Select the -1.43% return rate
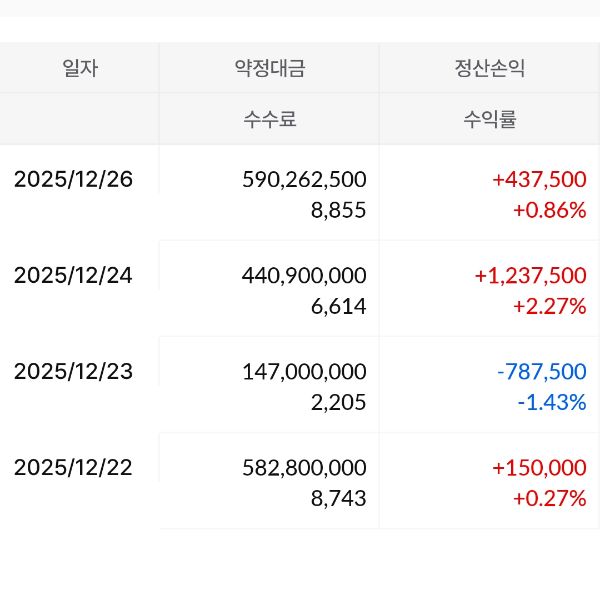 [551, 403]
